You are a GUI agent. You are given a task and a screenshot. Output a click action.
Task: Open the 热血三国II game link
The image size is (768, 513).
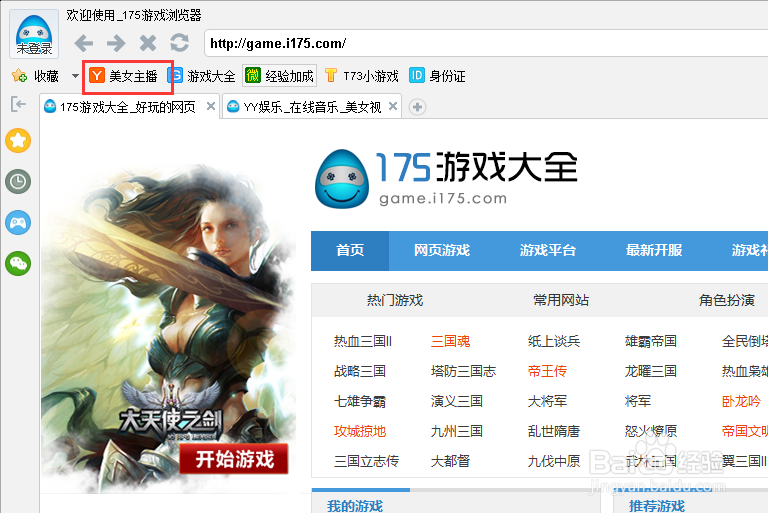point(363,341)
